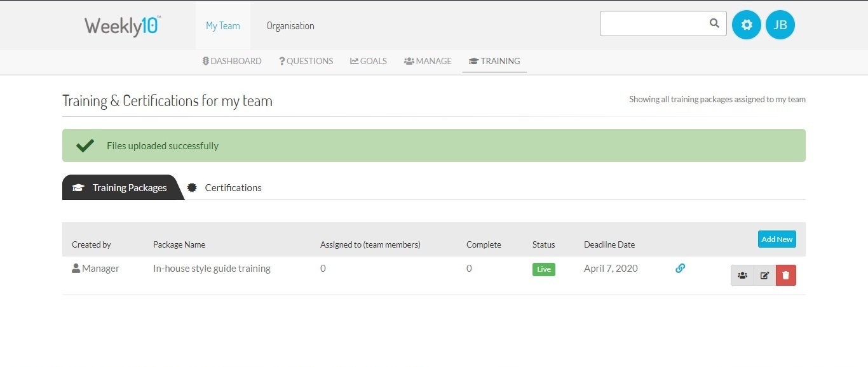The height and width of the screenshot is (367, 868).
Task: Click the search magnifier icon
Action: 714,23
